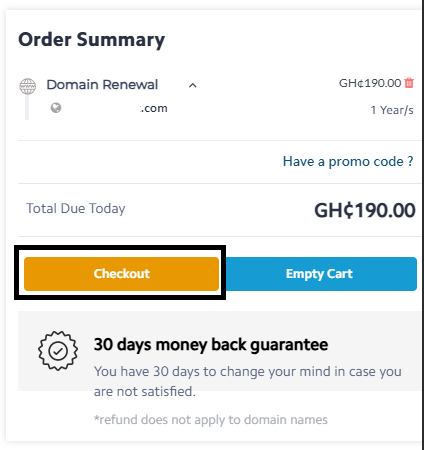Open the Have a promo code link
This screenshot has width=424, height=450.
point(348,162)
